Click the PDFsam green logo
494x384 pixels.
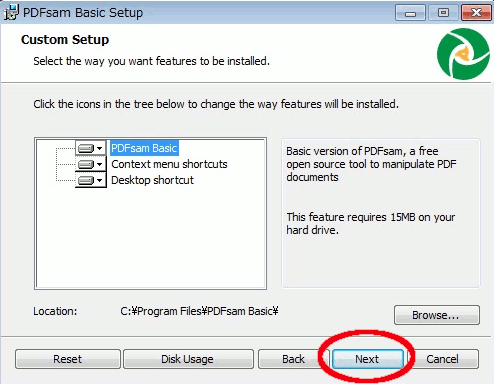pyautogui.click(x=463, y=54)
